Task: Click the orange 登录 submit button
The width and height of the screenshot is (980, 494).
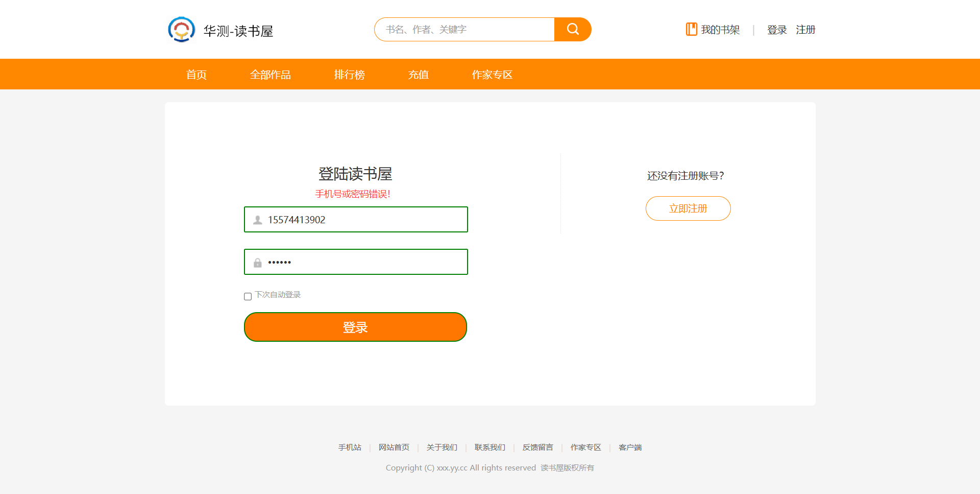Action: pyautogui.click(x=355, y=327)
